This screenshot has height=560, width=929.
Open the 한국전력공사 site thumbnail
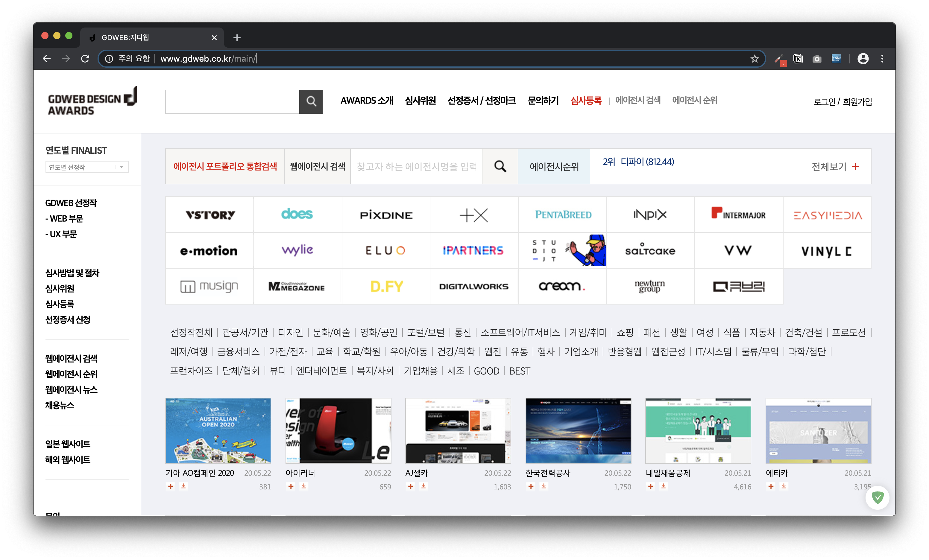578,431
